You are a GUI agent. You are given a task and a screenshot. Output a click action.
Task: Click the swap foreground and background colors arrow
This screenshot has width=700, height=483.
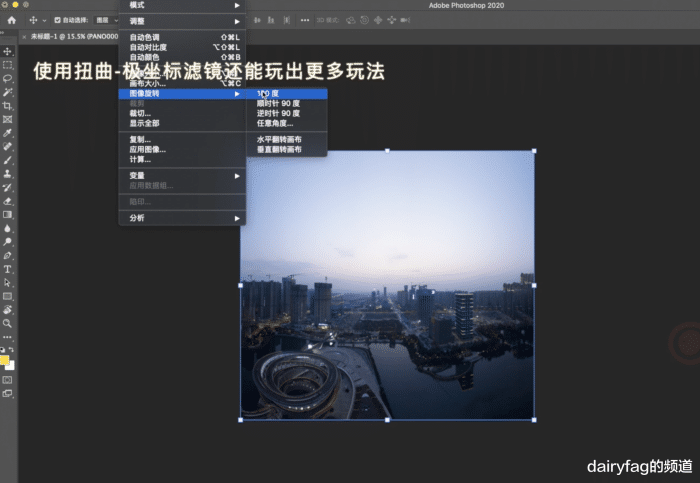coord(11,350)
